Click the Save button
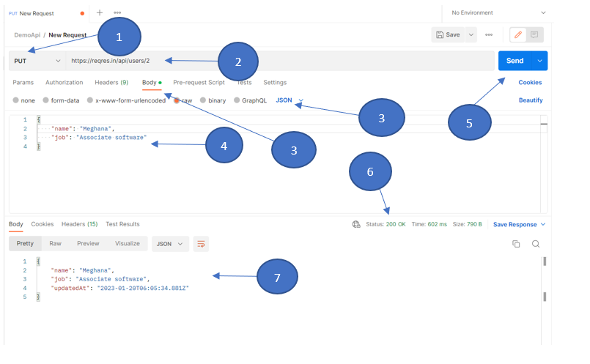The height and width of the screenshot is (364, 590). [x=448, y=34]
